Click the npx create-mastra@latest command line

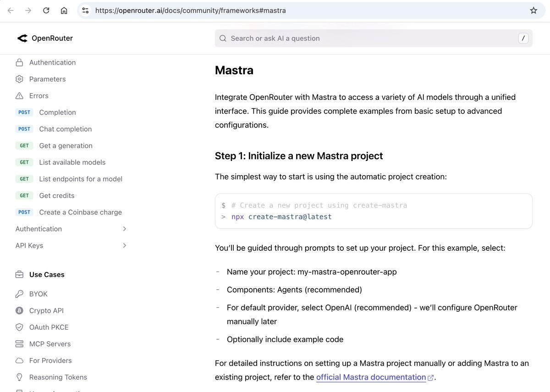(281, 217)
